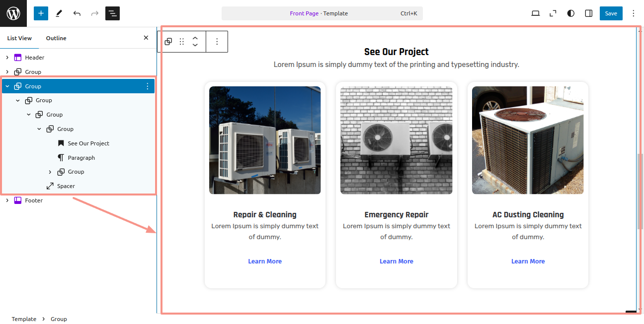Select the Footer template part icon
Image resolution: width=644 pixels, height=324 pixels.
click(x=18, y=200)
